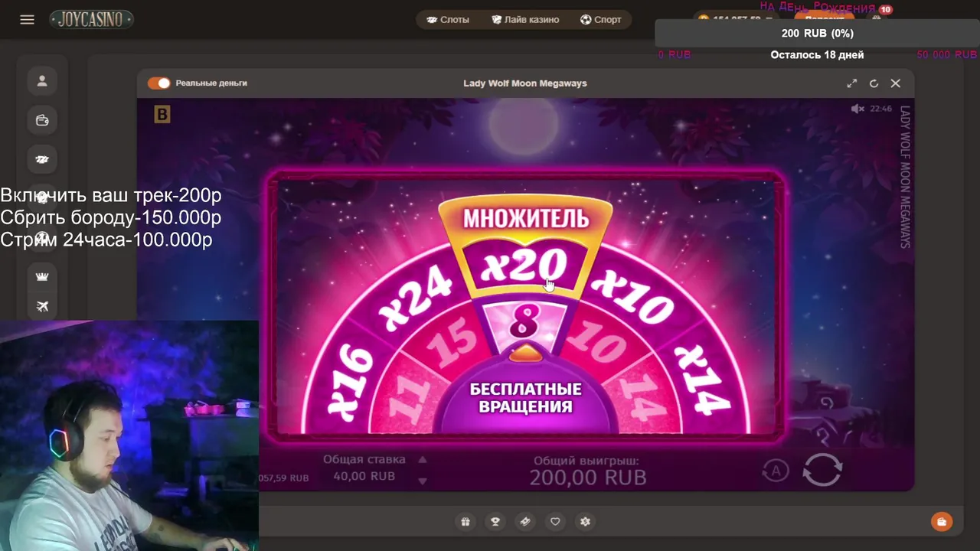Toggle the autoplay A button
The width and height of the screenshot is (980, 551).
tap(776, 471)
